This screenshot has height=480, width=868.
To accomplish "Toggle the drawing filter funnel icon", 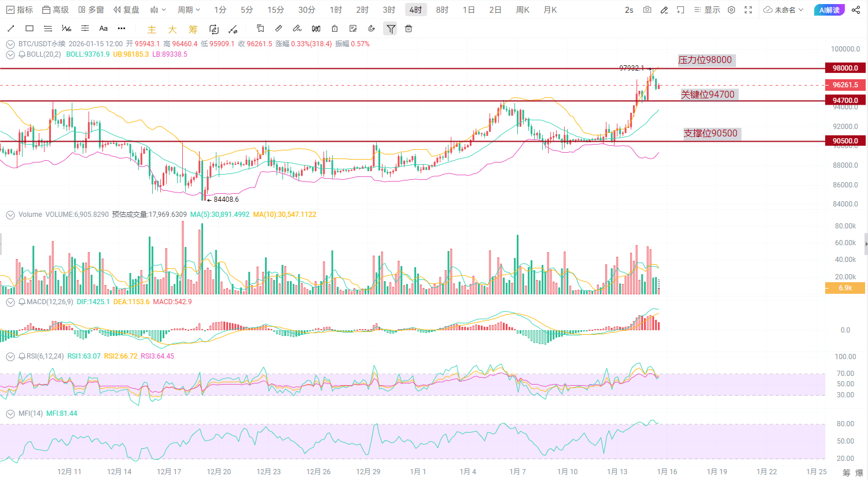I will point(391,29).
